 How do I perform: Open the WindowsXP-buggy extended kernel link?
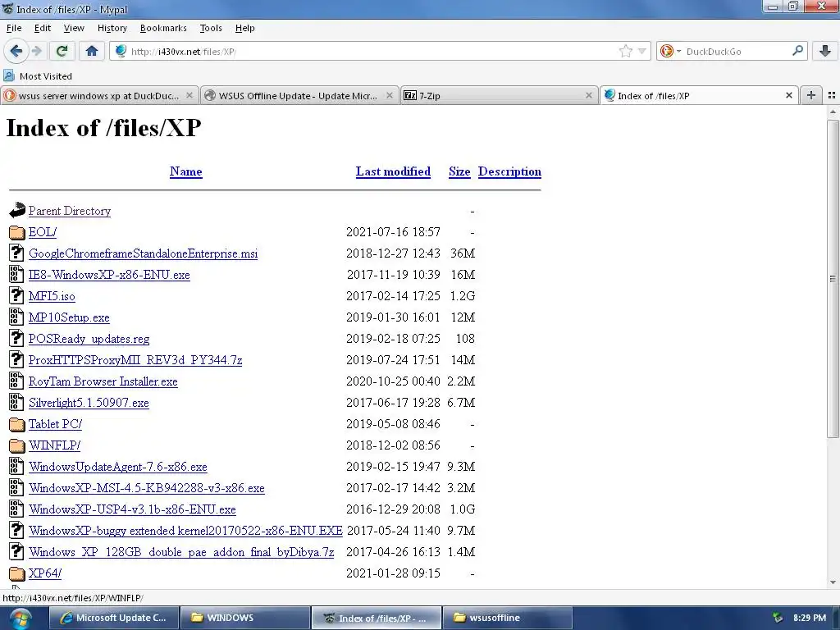click(x=185, y=531)
